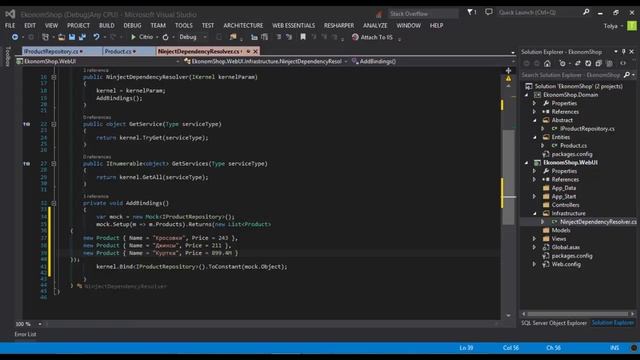Open the Error List panel tab

click(25, 334)
